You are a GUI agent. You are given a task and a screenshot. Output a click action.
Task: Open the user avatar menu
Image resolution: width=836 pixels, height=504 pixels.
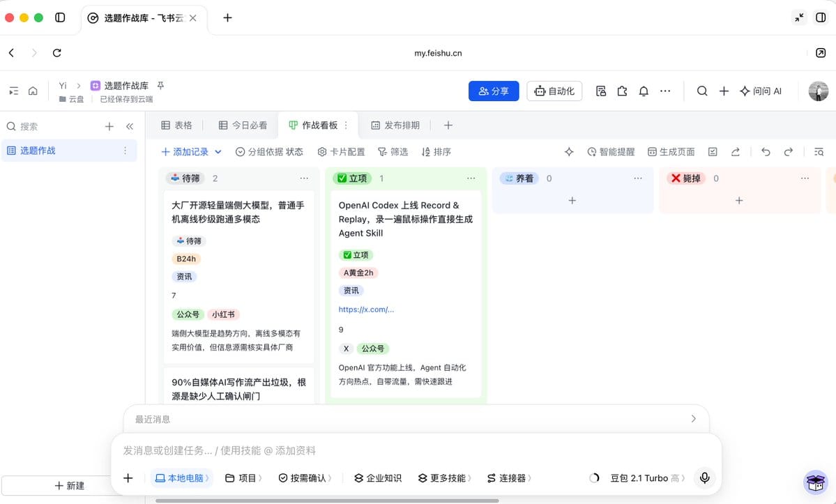pos(818,91)
